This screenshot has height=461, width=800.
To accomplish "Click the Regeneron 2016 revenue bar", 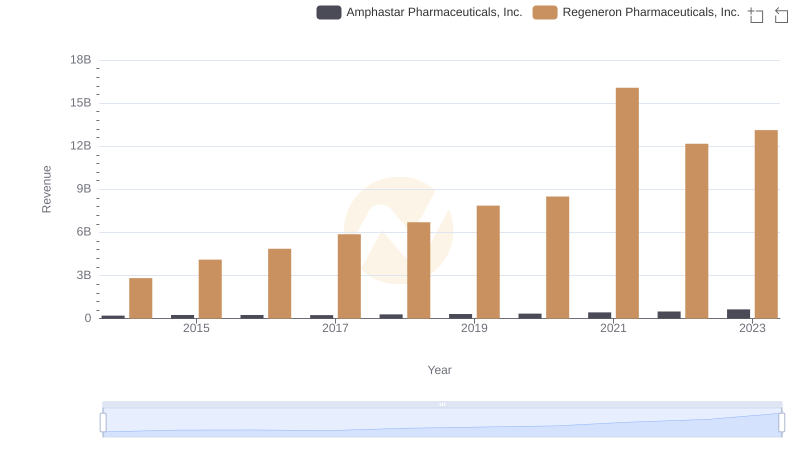I will pyautogui.click(x=280, y=284).
